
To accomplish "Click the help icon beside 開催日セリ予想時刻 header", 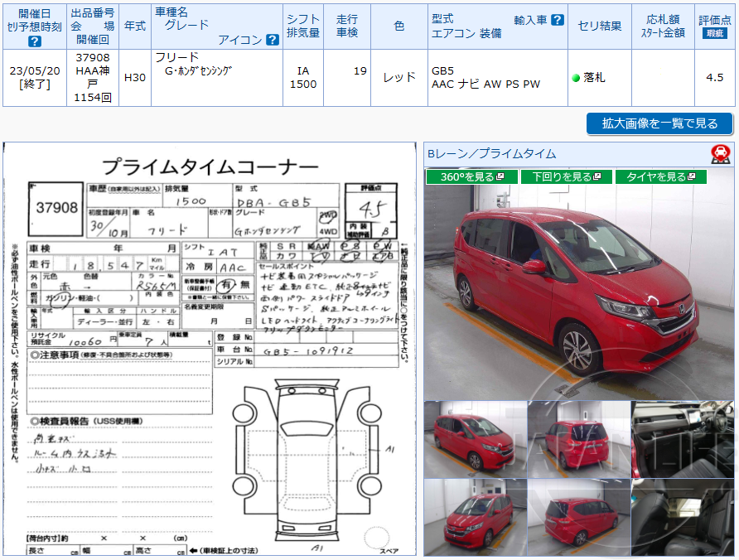I will 34,39.
